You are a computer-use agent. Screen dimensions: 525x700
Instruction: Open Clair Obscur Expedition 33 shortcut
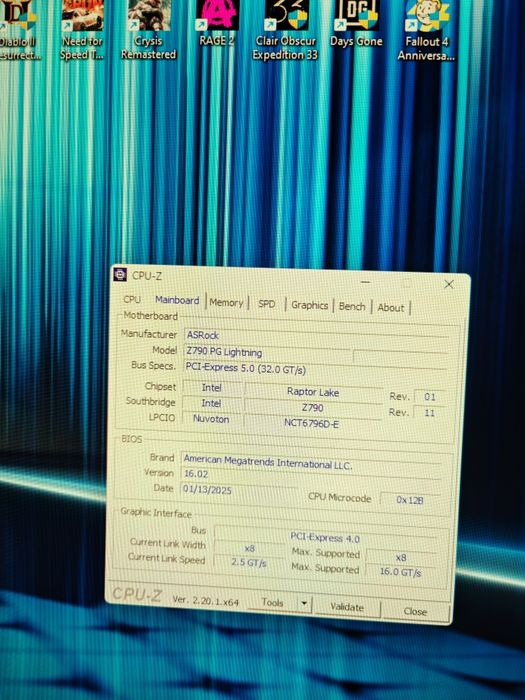[x=285, y=30]
